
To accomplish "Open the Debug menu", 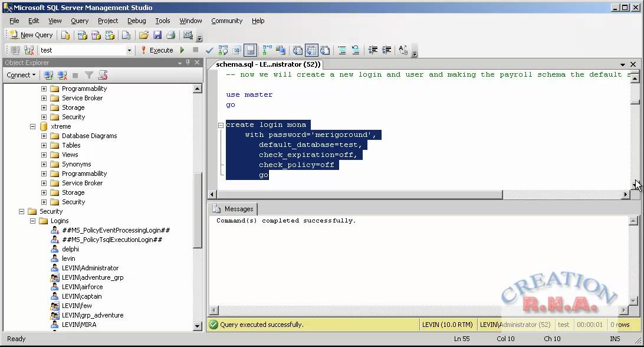I will coord(136,21).
